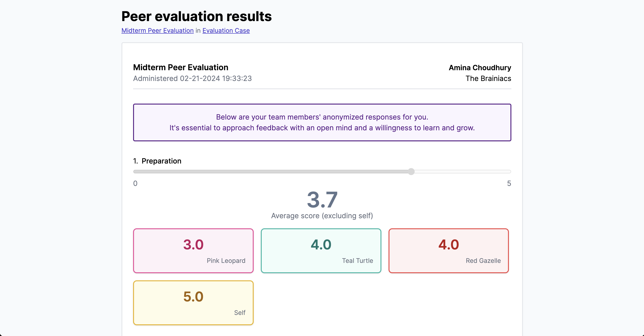Click the slider minimum label 0
This screenshot has height=336, width=644.
(x=135, y=183)
